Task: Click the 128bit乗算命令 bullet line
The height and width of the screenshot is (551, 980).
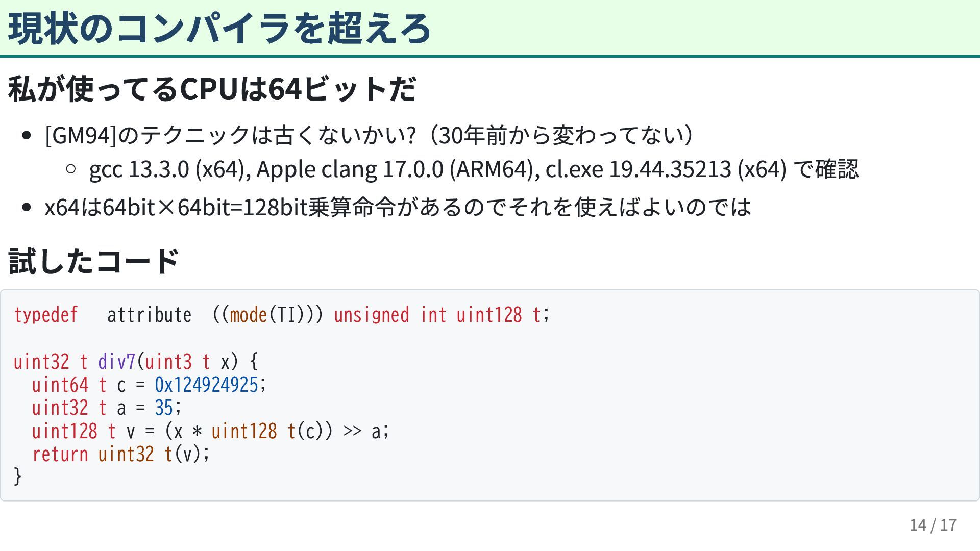Action: (x=398, y=207)
